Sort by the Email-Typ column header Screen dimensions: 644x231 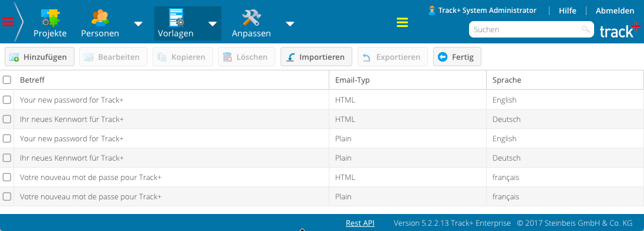tap(408, 80)
